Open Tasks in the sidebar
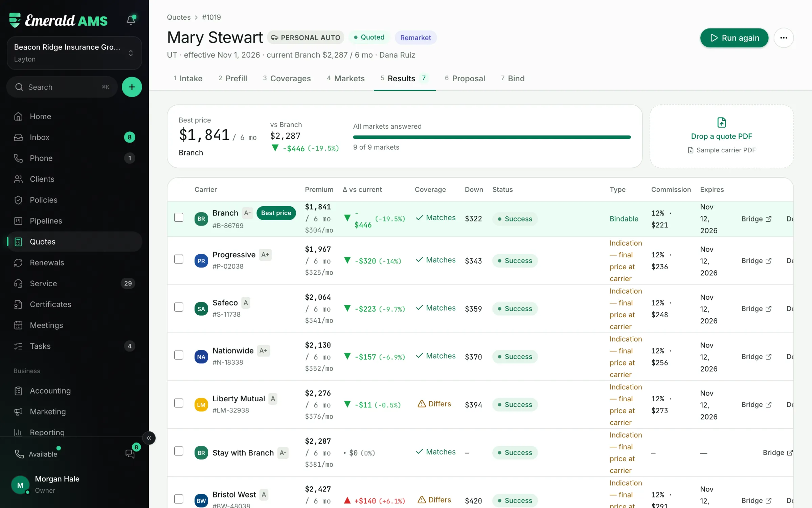Image resolution: width=812 pixels, height=508 pixels. coord(74,346)
